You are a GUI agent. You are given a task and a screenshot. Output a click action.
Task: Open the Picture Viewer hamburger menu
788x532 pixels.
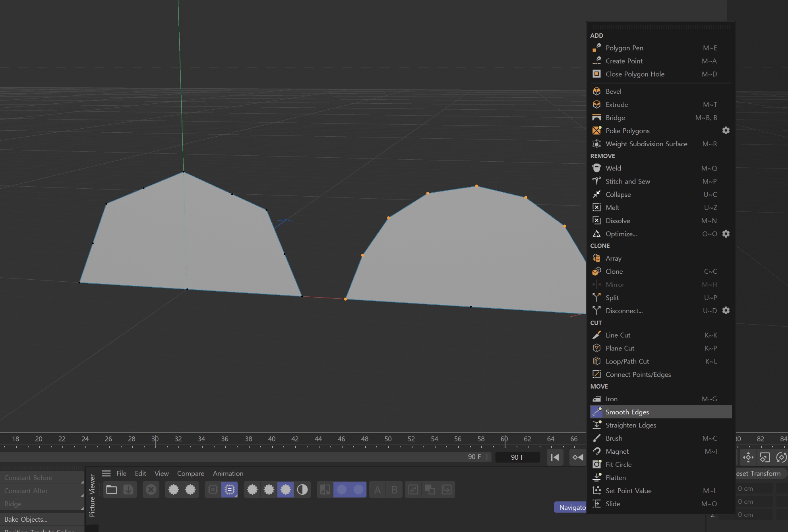point(106,473)
